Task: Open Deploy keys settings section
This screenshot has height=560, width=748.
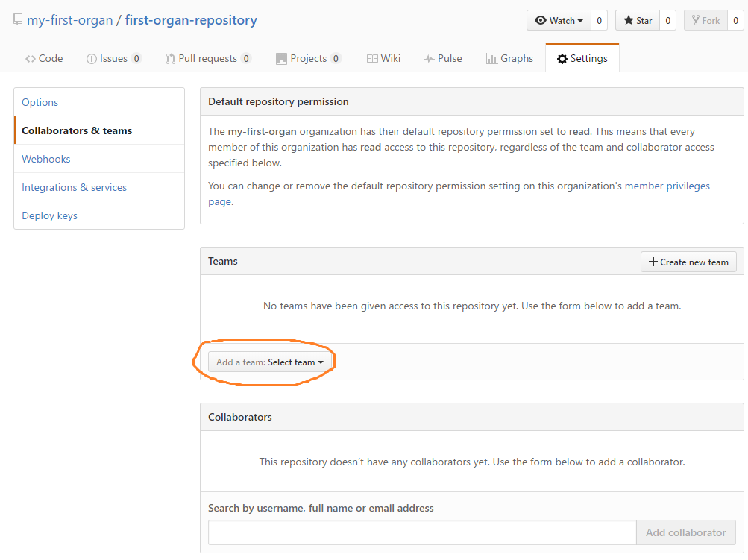Action: 50,215
